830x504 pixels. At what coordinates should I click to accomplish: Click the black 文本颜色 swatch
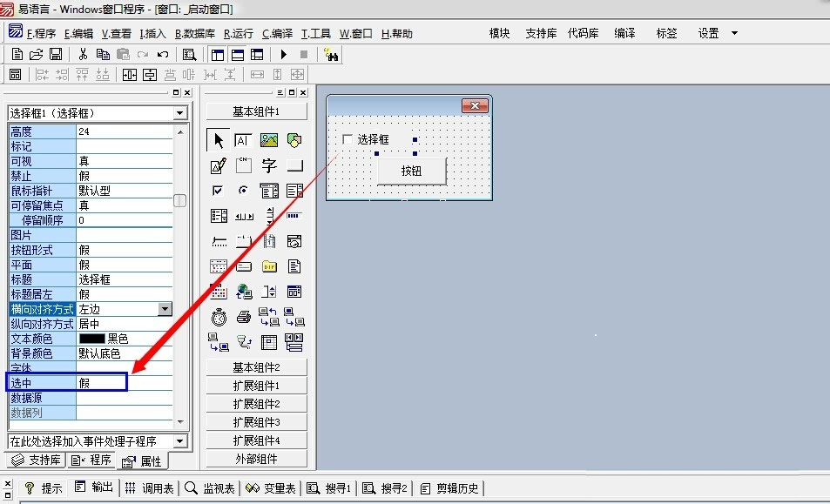coord(91,339)
